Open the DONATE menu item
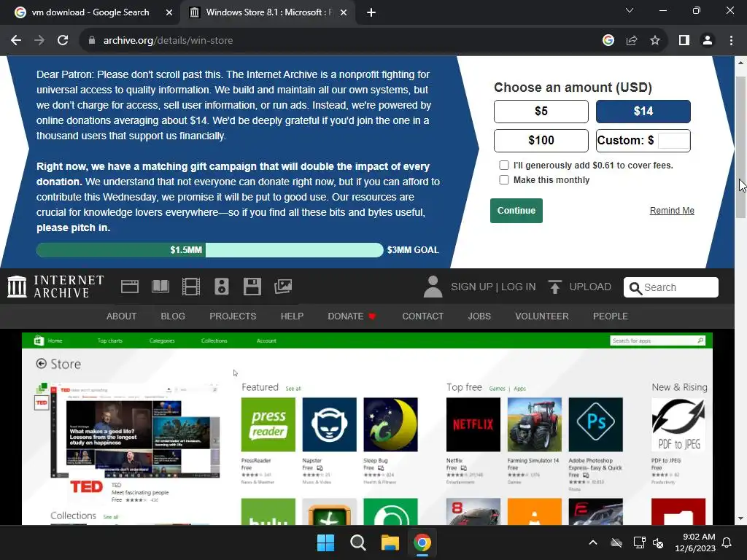This screenshot has width=747, height=560. pyautogui.click(x=352, y=316)
